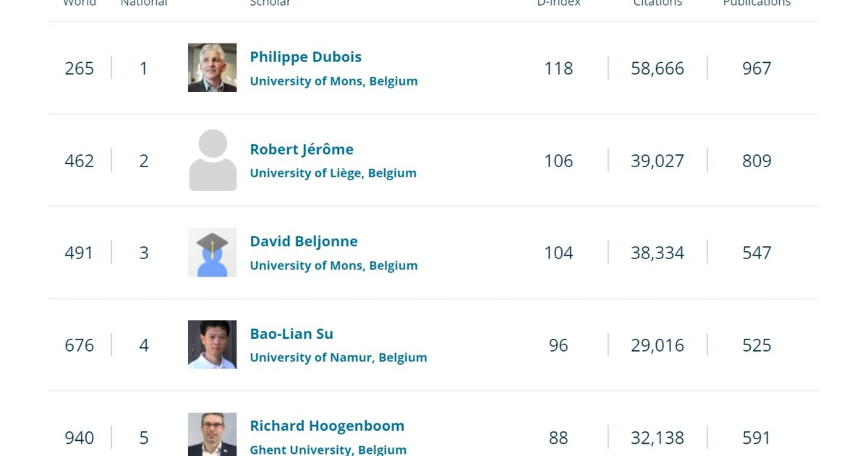Image resolution: width=868 pixels, height=456 pixels.
Task: Open Philippe Dubois profile photo
Action: (212, 67)
